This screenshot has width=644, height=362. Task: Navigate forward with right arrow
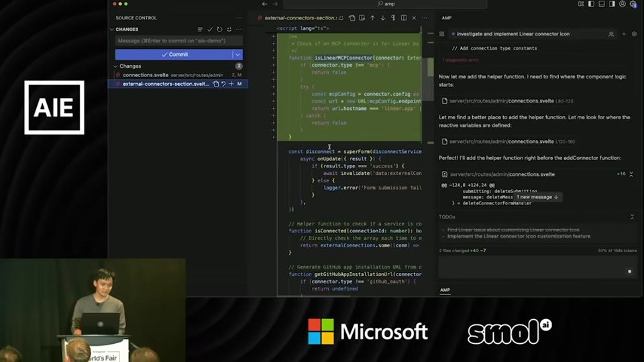[x=275, y=4]
